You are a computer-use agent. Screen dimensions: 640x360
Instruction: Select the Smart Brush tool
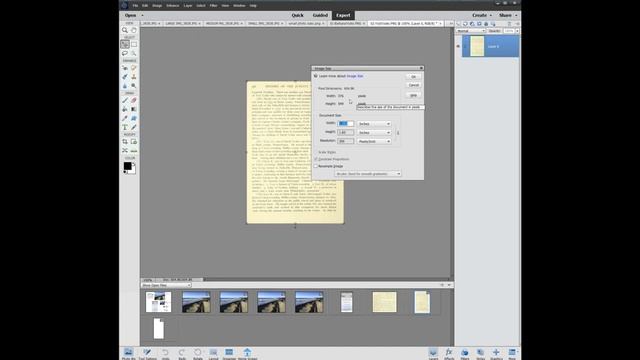(125, 77)
